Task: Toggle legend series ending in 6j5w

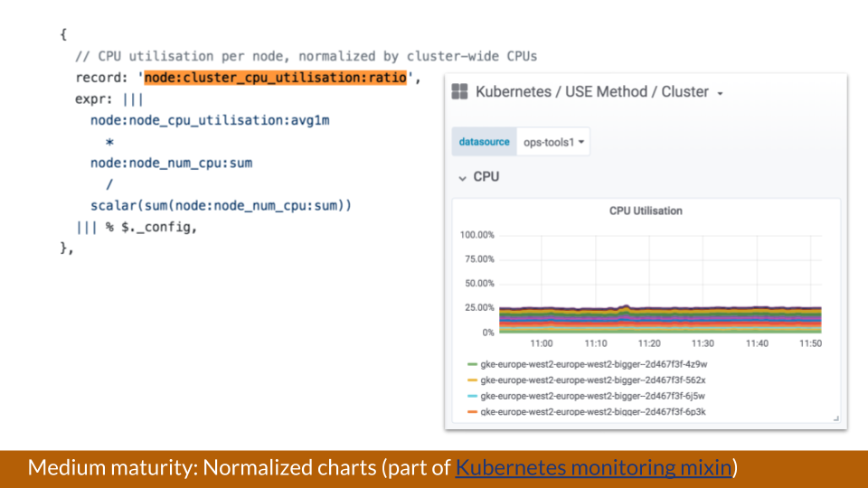Action: [x=593, y=396]
